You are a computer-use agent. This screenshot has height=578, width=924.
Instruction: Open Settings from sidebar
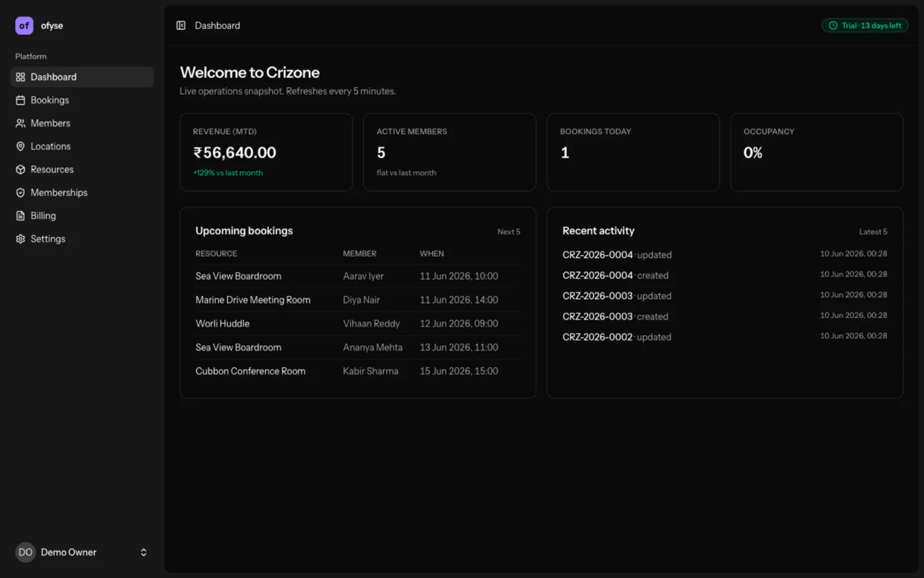(x=82, y=239)
